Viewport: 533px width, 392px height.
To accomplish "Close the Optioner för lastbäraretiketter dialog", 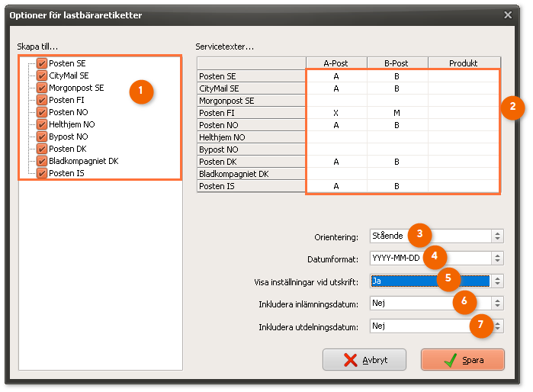I will coord(508,15).
